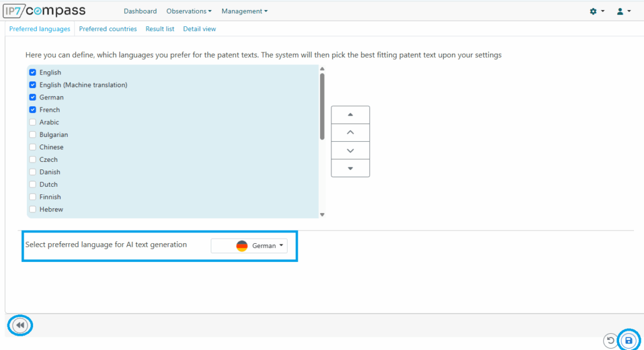
Task: Click the language list scrollbar thumb
Action: pyautogui.click(x=322, y=106)
